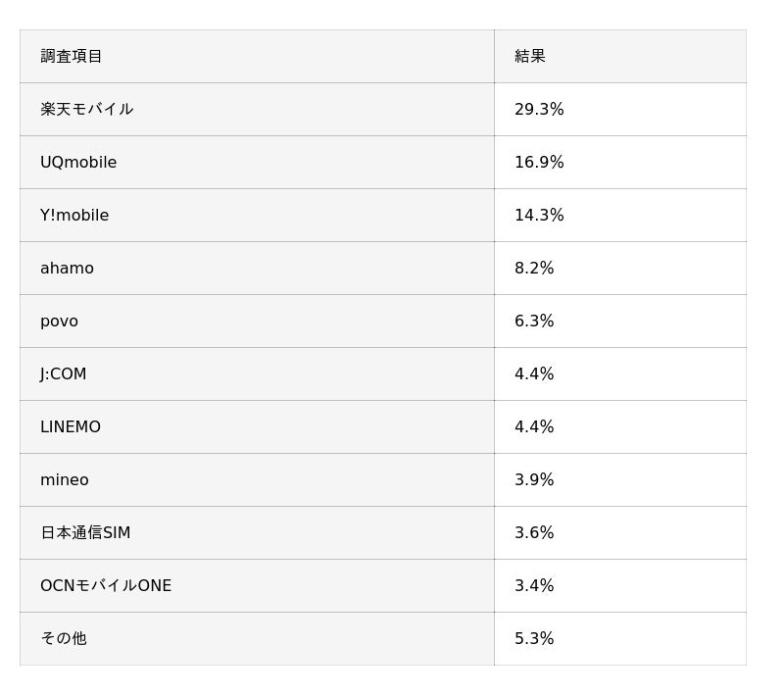784x695 pixels.
Task: Click the 14.3% result value
Action: click(x=539, y=216)
